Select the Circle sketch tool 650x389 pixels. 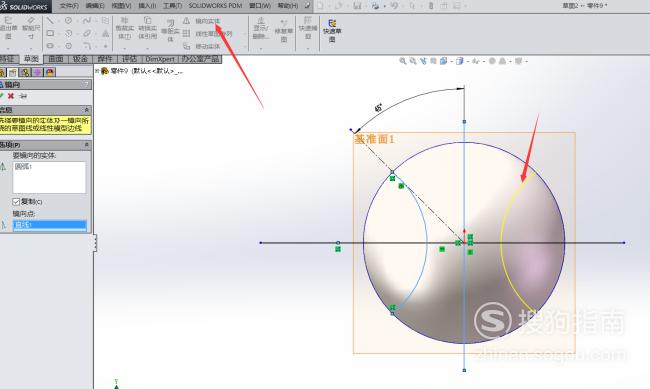[68, 20]
